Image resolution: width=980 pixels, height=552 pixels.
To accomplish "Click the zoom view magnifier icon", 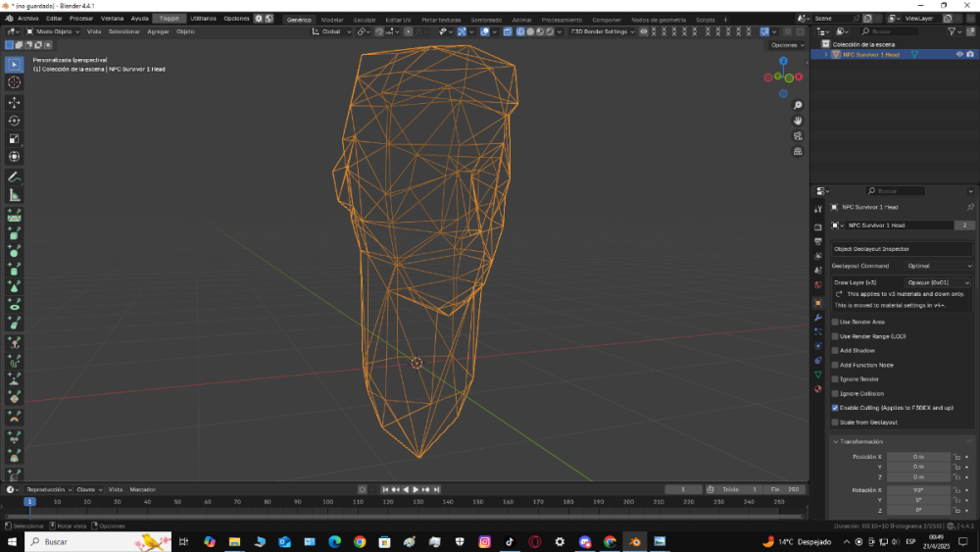I will click(x=799, y=105).
